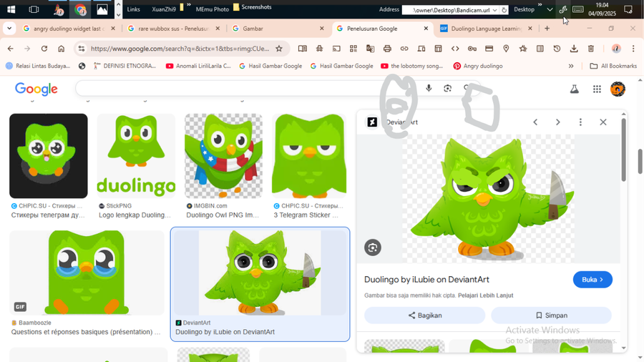Open 'Pelajari Lebih Lanjut' link
This screenshot has width=644, height=362.
tap(485, 295)
